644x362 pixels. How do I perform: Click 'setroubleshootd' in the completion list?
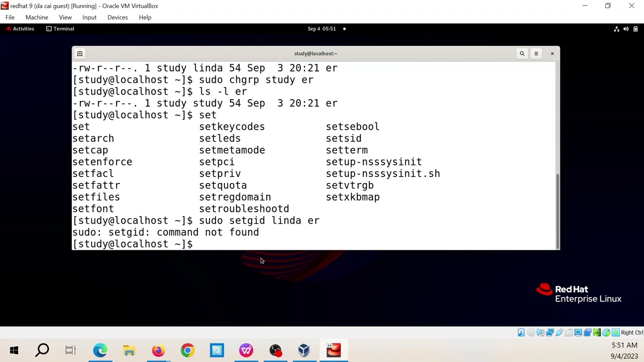[244, 209]
